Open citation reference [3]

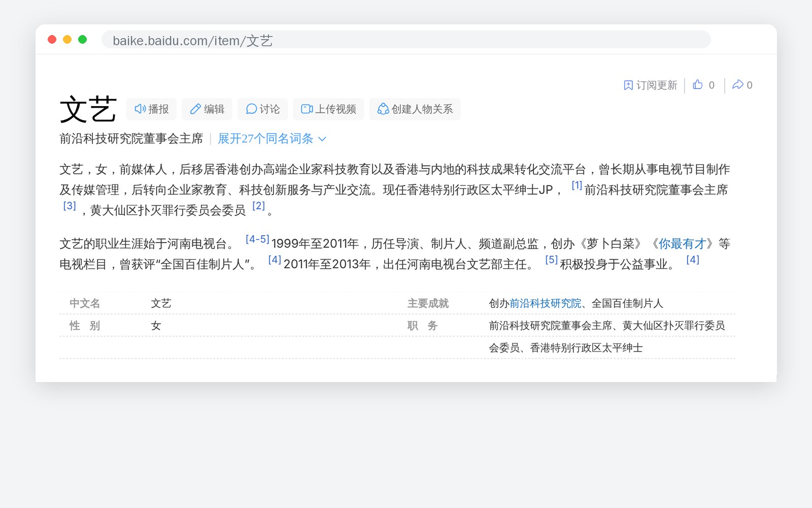coord(70,206)
